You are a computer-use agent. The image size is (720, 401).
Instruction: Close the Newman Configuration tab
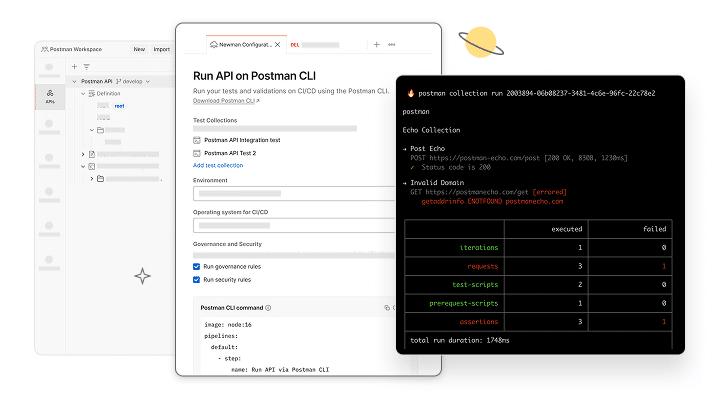[277, 45]
